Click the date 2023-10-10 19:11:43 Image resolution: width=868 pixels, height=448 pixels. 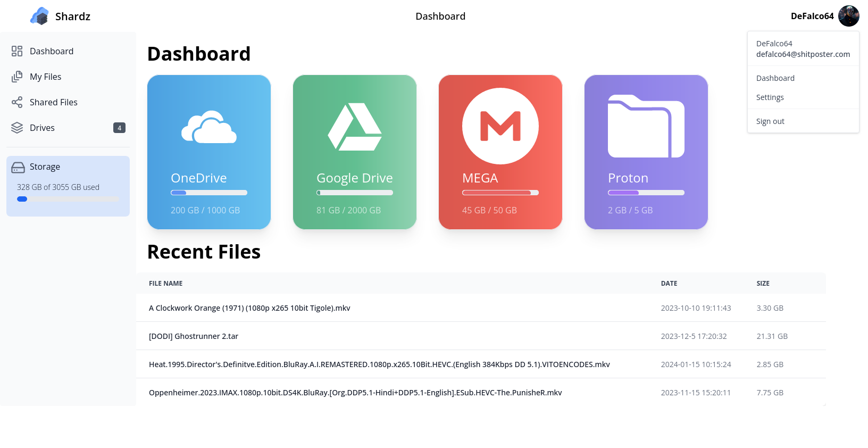(696, 308)
